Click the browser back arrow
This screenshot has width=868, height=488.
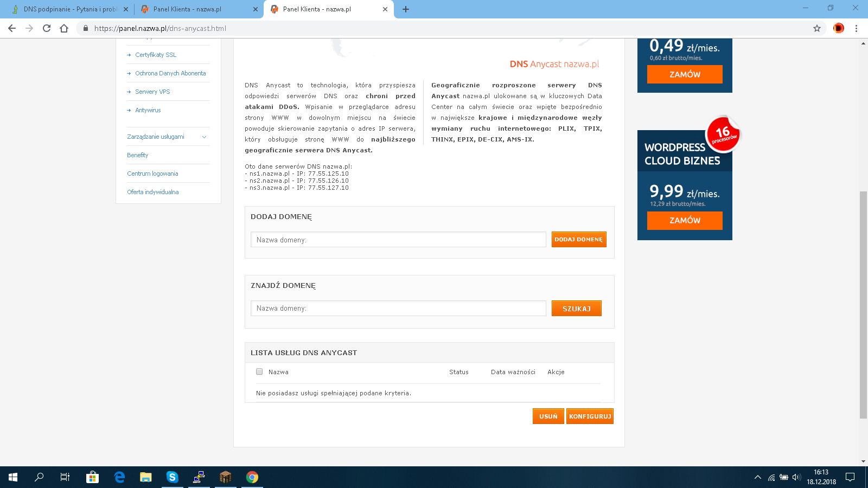[x=12, y=28]
